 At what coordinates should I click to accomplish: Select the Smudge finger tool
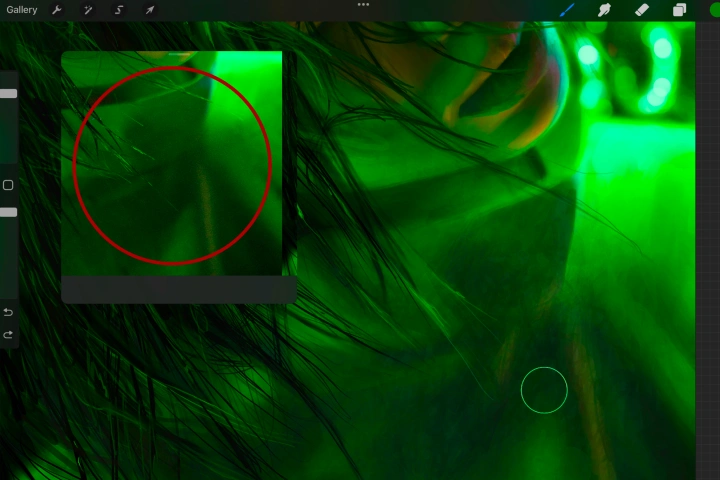click(x=604, y=10)
